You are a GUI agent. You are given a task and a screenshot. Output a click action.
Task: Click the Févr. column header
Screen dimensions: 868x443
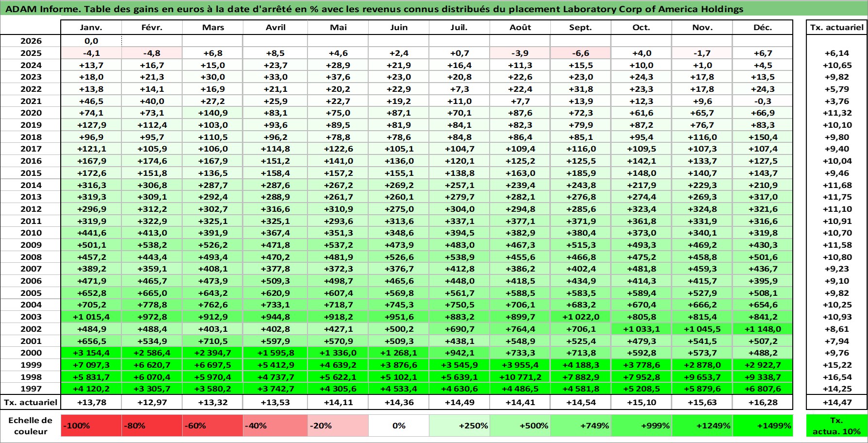152,27
